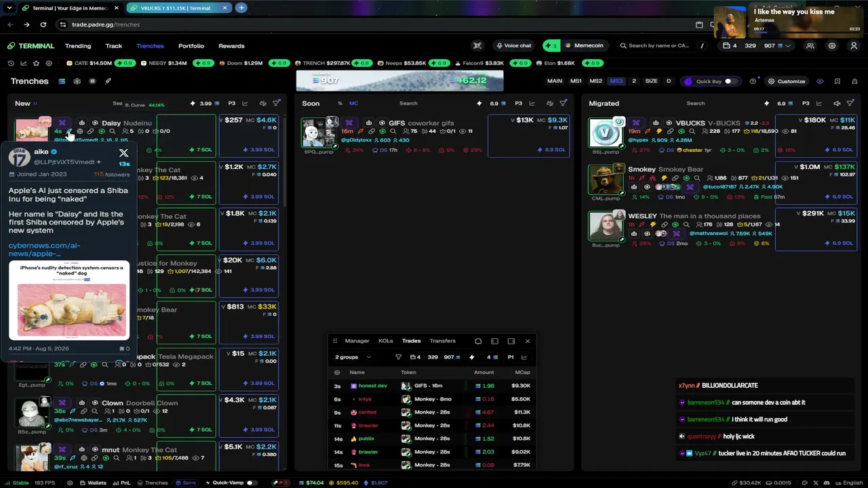This screenshot has width=868, height=488.
Task: Open the help question mark icon
Action: (753, 81)
